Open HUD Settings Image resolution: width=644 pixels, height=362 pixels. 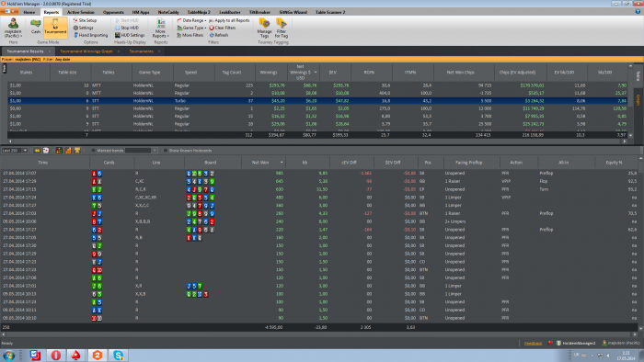point(131,35)
